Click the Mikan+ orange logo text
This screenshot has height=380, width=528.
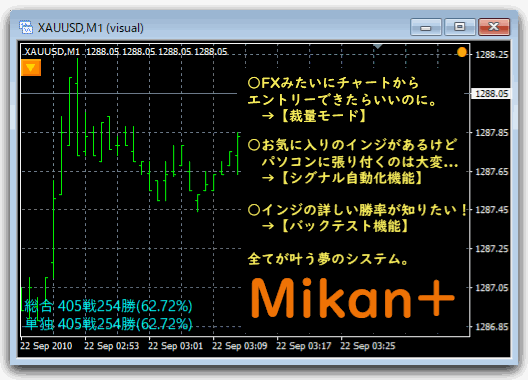pyautogui.click(x=353, y=298)
